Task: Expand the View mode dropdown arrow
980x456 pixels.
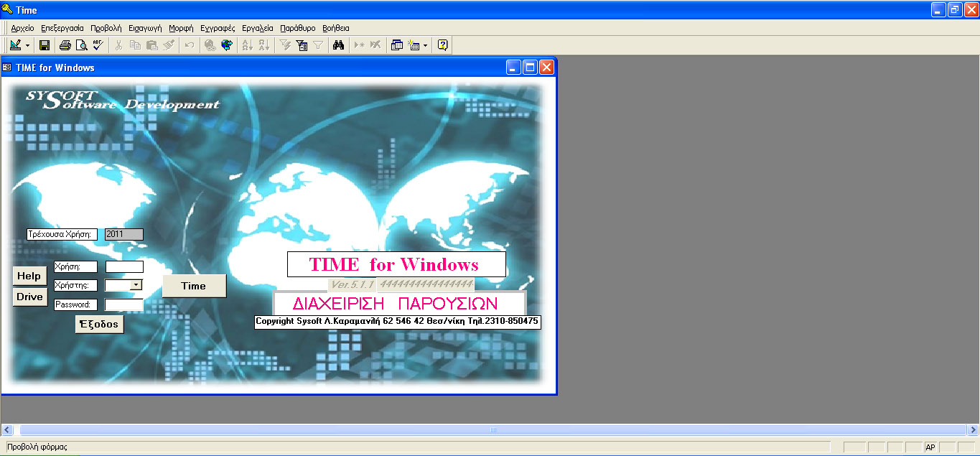Action: (x=27, y=45)
